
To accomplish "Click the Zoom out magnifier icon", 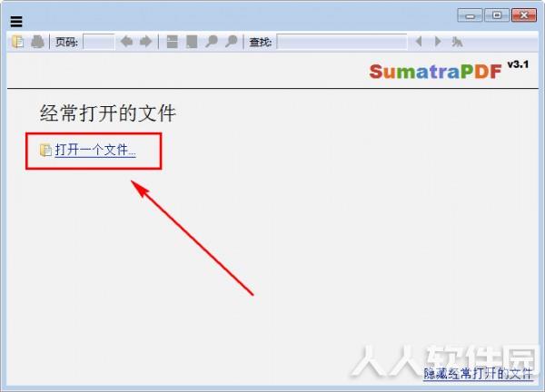I will 212,42.
